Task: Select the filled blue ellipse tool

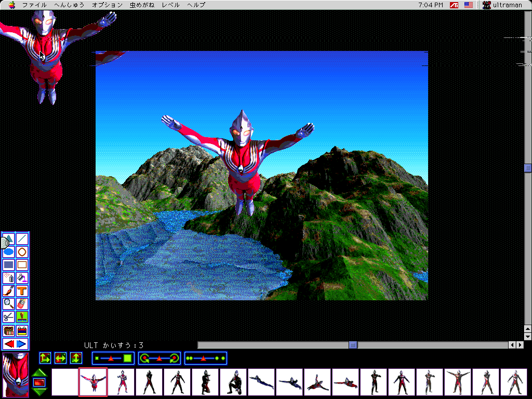Action: (x=8, y=252)
